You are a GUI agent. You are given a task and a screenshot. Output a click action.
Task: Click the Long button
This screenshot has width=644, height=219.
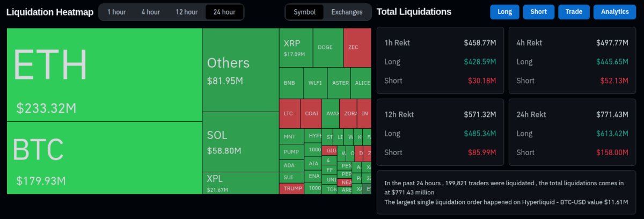point(504,12)
